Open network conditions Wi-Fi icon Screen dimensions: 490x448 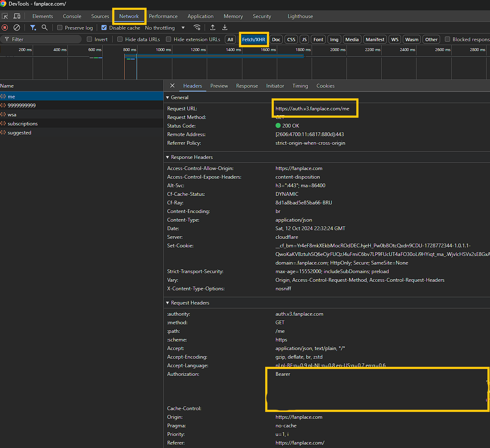point(197,27)
